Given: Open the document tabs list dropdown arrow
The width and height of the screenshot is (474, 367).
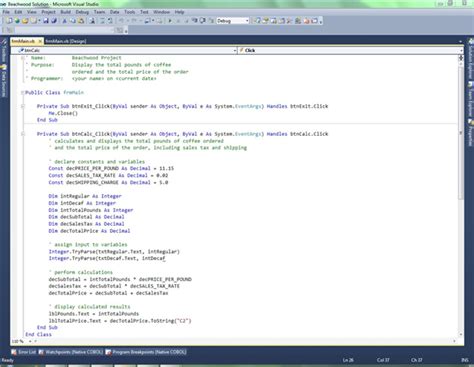Looking at the screenshot, I should click(x=460, y=41).
